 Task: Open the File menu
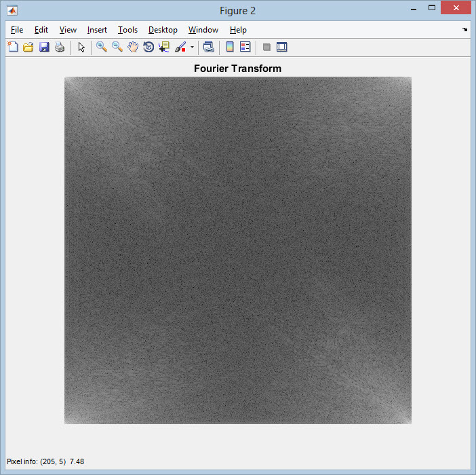click(17, 30)
